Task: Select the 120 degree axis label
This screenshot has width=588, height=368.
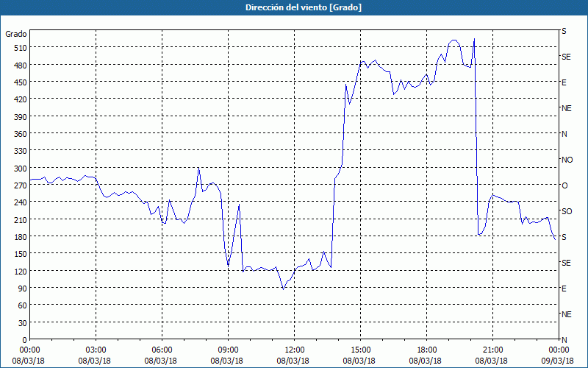Action: (21, 271)
